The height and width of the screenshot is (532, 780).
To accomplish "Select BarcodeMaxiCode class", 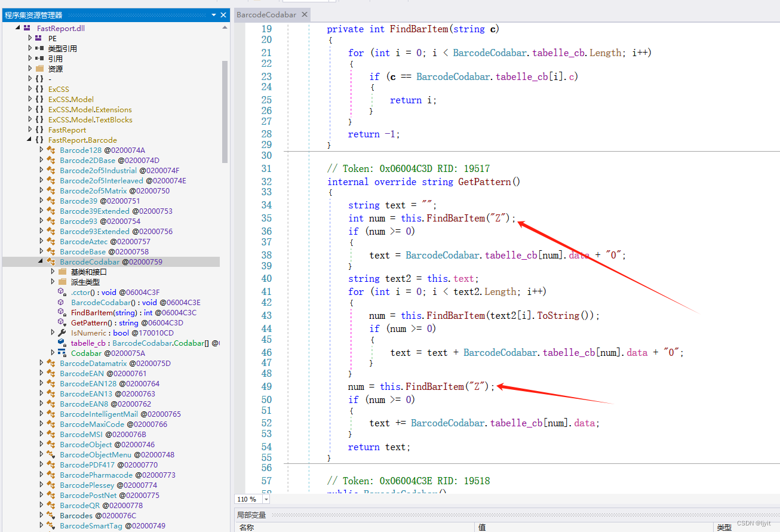I will 113,424.
